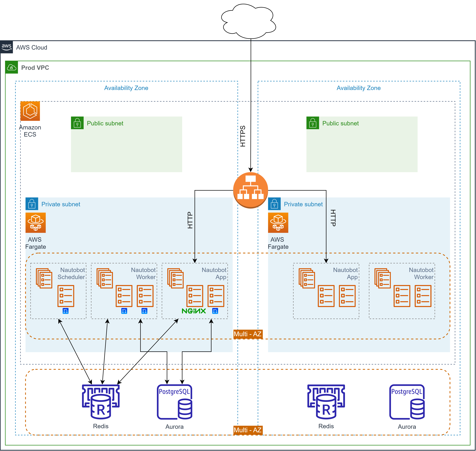Image resolution: width=476 pixels, height=451 pixels.
Task: Click the right private subnet lock icon
Action: 274,204
